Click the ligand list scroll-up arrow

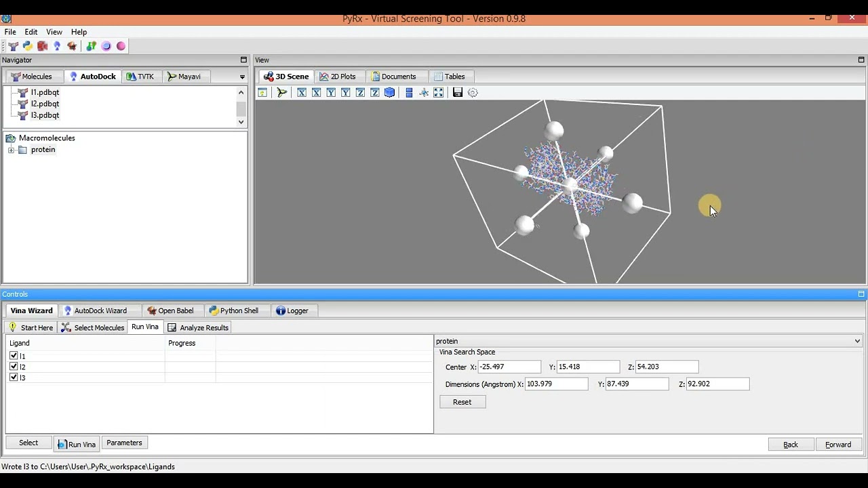point(241,92)
